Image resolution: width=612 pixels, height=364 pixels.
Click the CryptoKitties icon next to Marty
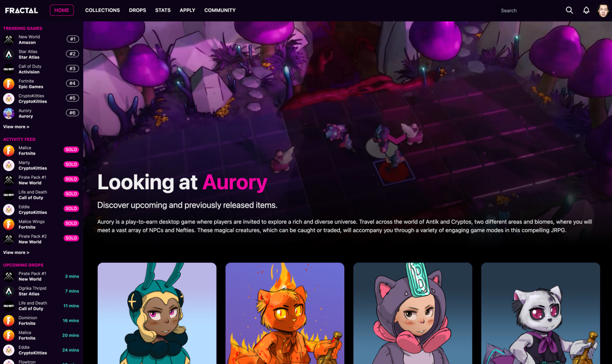coord(9,165)
